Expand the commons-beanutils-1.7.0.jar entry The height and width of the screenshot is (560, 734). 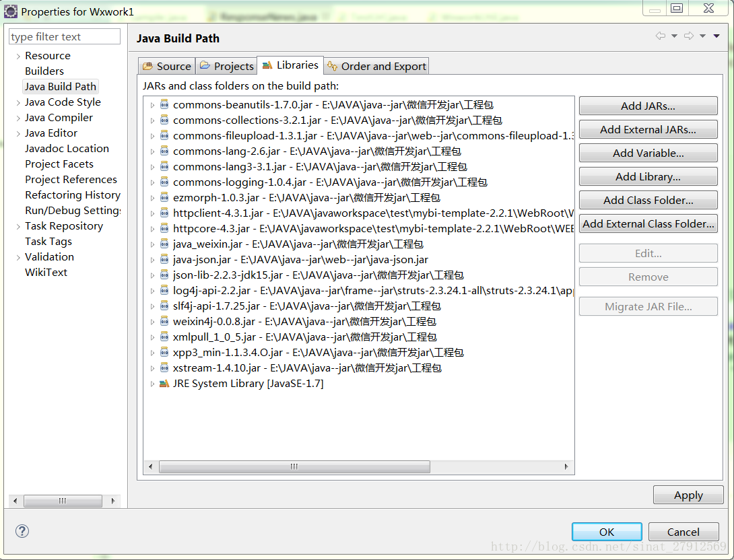[x=152, y=105]
